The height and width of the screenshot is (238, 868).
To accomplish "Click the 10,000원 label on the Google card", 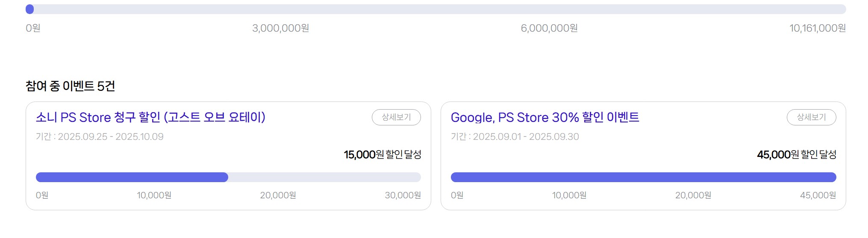I will (x=569, y=195).
